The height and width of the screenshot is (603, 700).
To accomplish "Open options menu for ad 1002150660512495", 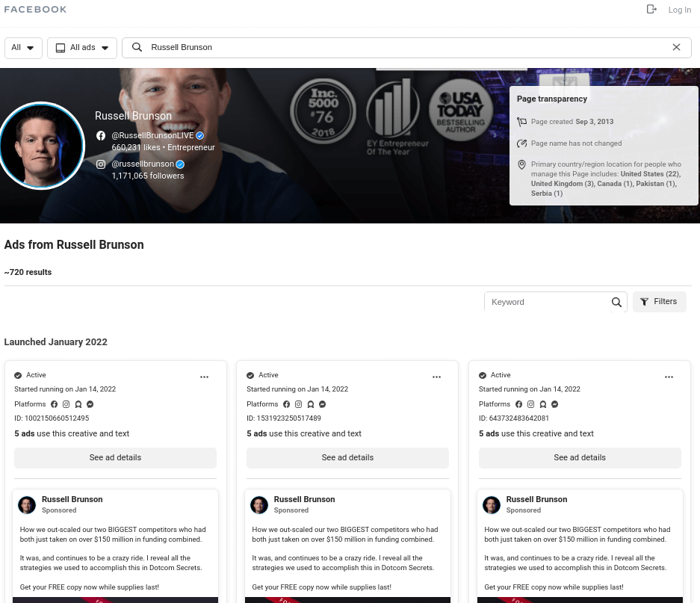I will (x=205, y=377).
